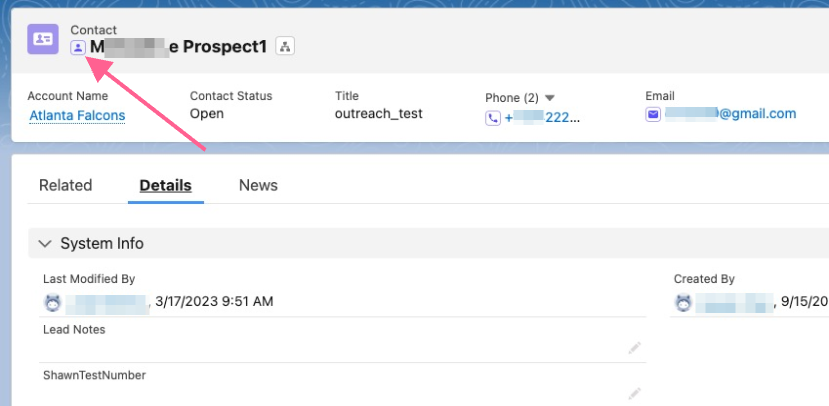Viewport: 829px width, 406px height.
Task: Click the System Info section title
Action: click(x=102, y=244)
